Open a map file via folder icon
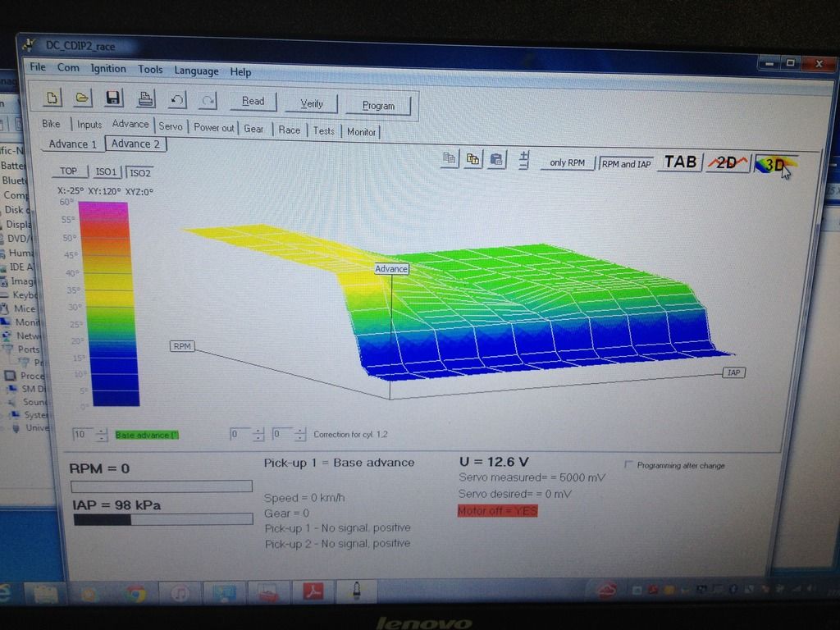The height and width of the screenshot is (630, 840). point(82,98)
